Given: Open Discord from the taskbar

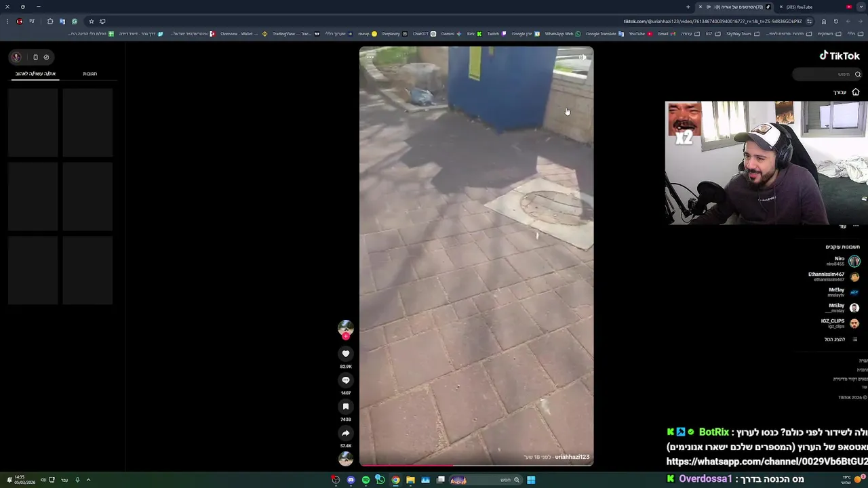Looking at the screenshot, I should 351,480.
